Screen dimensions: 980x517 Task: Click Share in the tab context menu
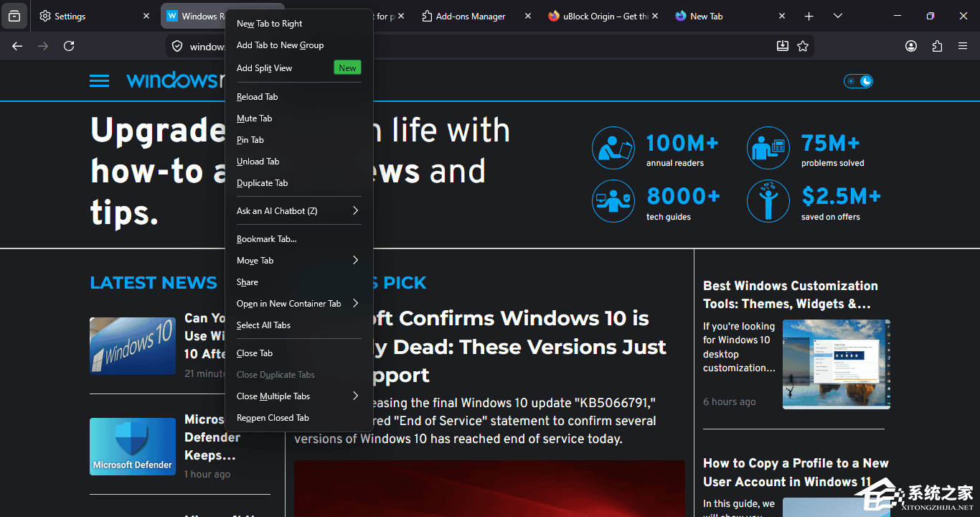pyautogui.click(x=299, y=282)
